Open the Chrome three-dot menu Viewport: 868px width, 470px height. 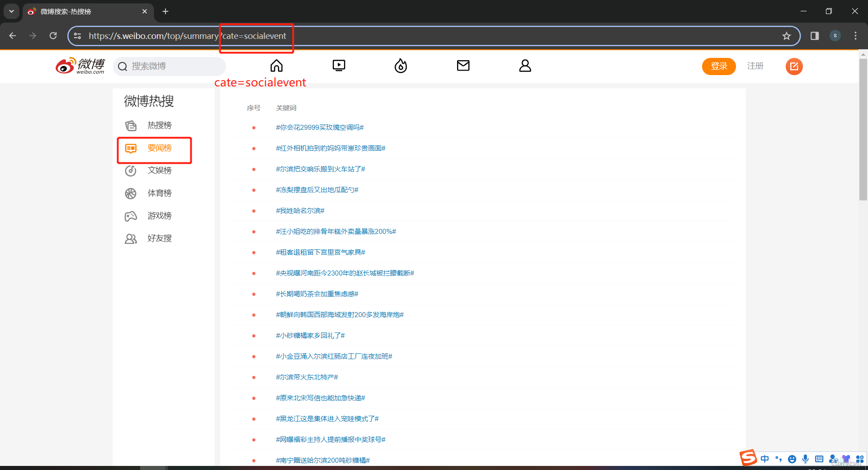click(855, 36)
